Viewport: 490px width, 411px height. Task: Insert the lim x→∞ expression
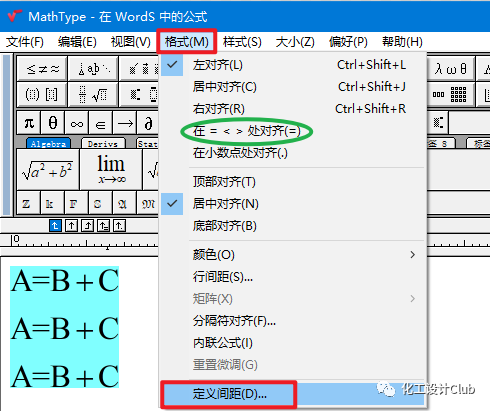click(x=111, y=170)
